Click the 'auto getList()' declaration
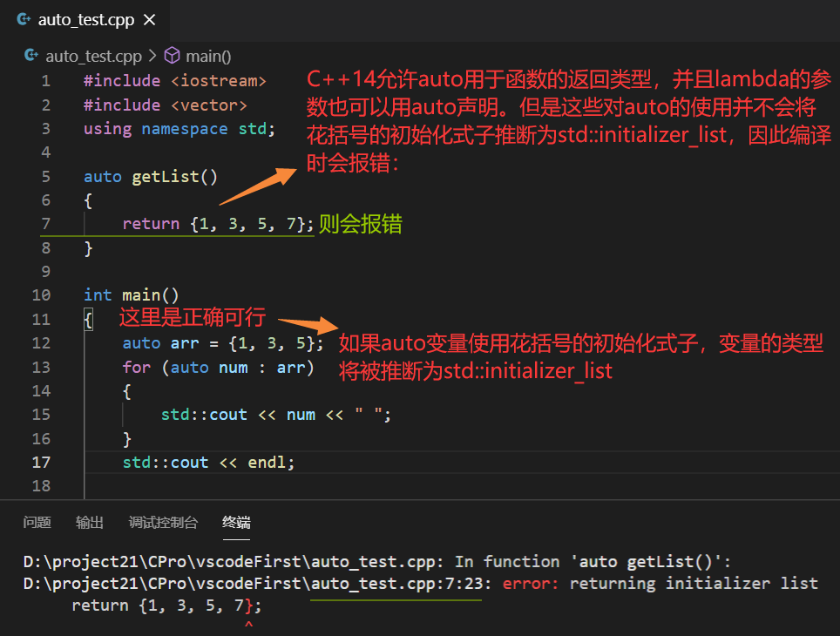This screenshot has height=636, width=840. 151,176
